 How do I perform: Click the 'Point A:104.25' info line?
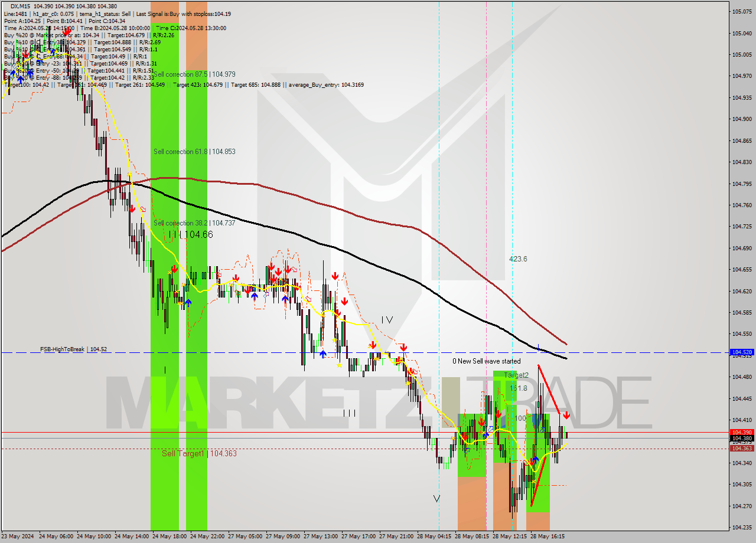[x=22, y=21]
